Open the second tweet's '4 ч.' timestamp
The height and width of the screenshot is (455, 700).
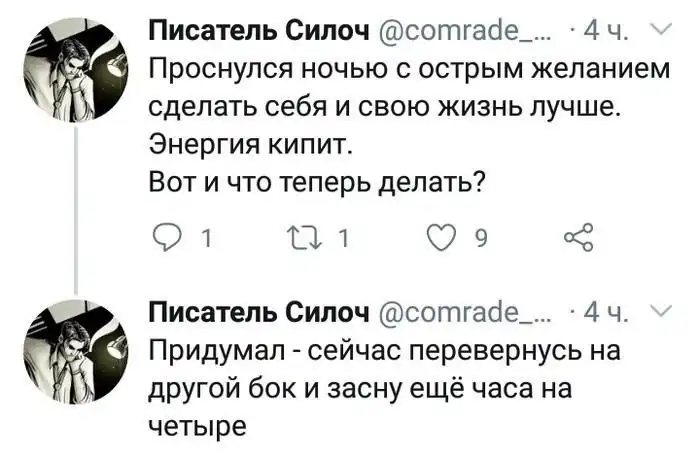click(x=603, y=313)
